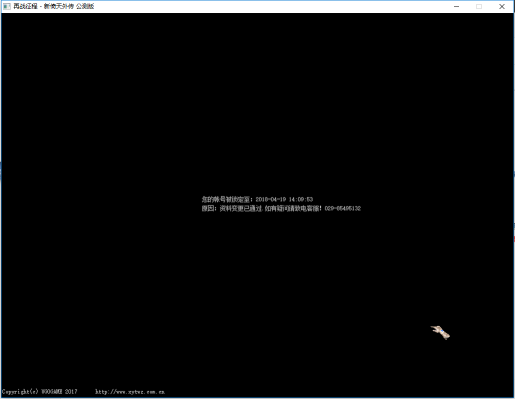Screen dimensions: 515x399
Task: Click the lock date 04-19
Action: [278, 199]
